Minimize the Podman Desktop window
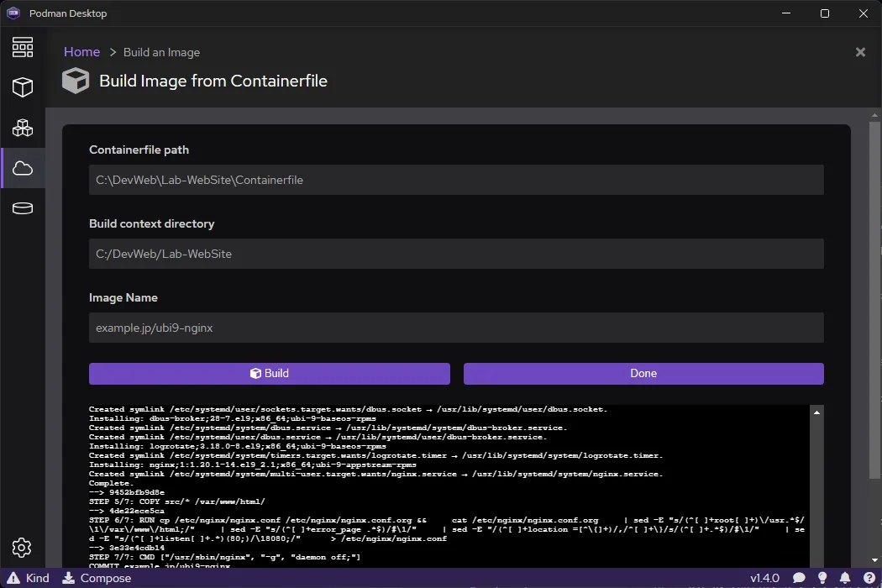Screen dimensions: 882x588 786,13
